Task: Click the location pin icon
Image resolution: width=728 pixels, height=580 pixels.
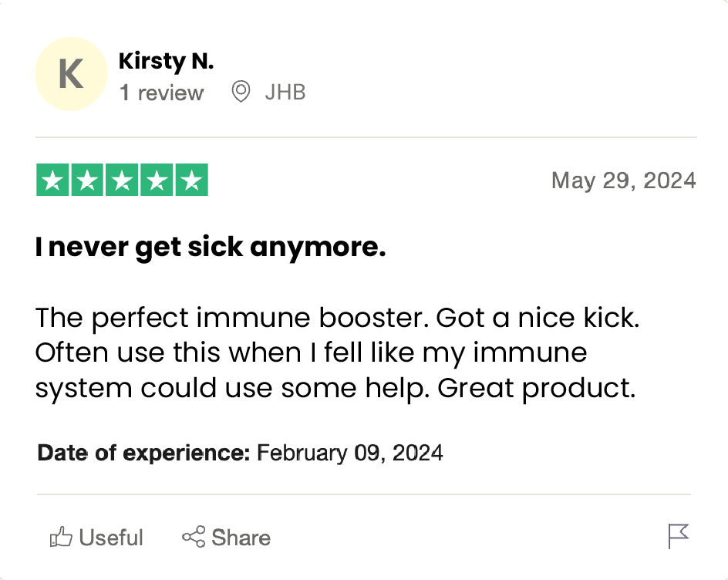Action: pyautogui.click(x=241, y=93)
